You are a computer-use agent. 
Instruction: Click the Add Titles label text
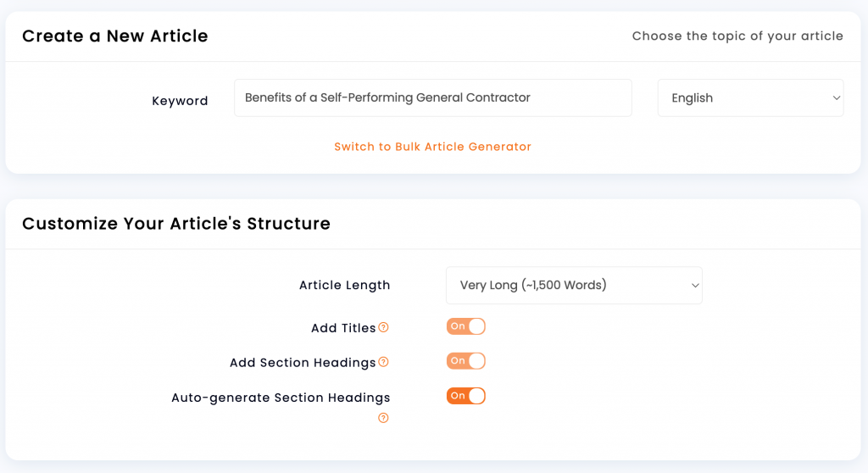pyautogui.click(x=343, y=328)
